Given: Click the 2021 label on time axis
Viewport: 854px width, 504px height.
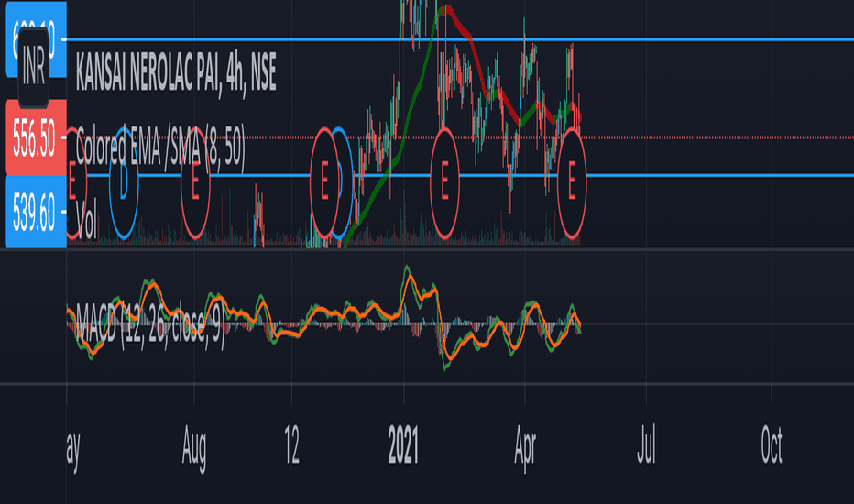Looking at the screenshot, I should tap(403, 445).
